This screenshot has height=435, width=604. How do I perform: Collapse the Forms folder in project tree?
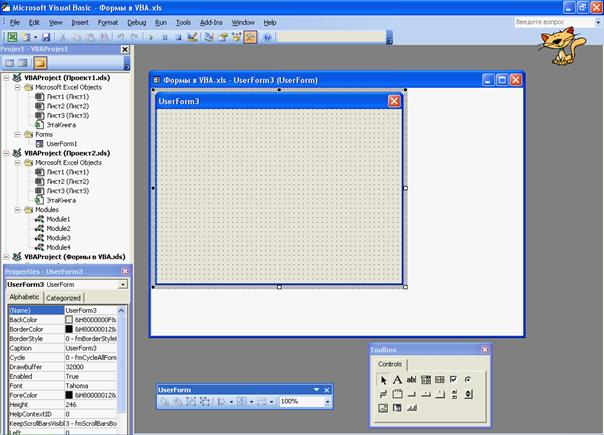(x=19, y=133)
